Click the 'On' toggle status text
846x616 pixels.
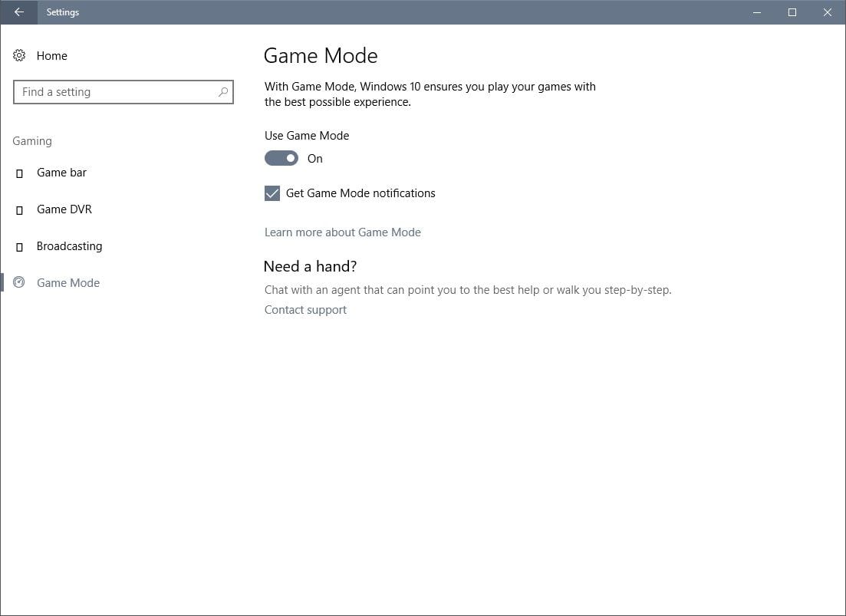(x=315, y=159)
